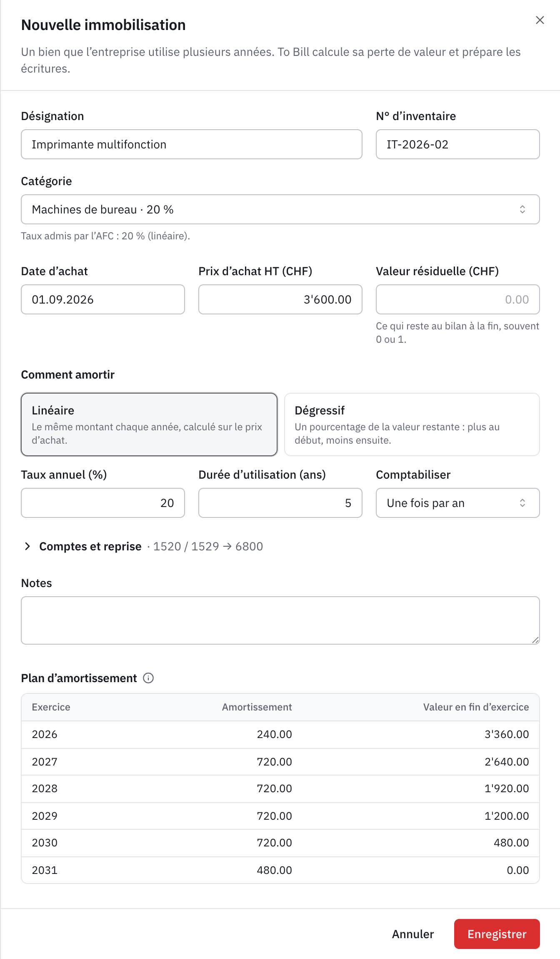
Task: Click the 2029 exercice row label
Action: point(45,816)
